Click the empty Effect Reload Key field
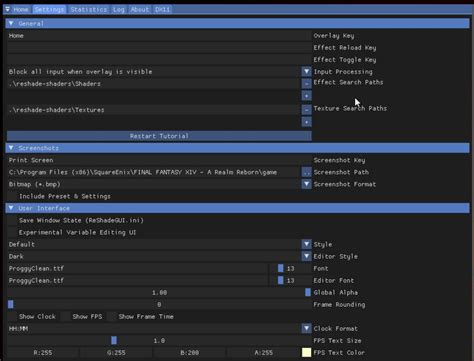The height and width of the screenshot is (361, 474). coord(159,48)
